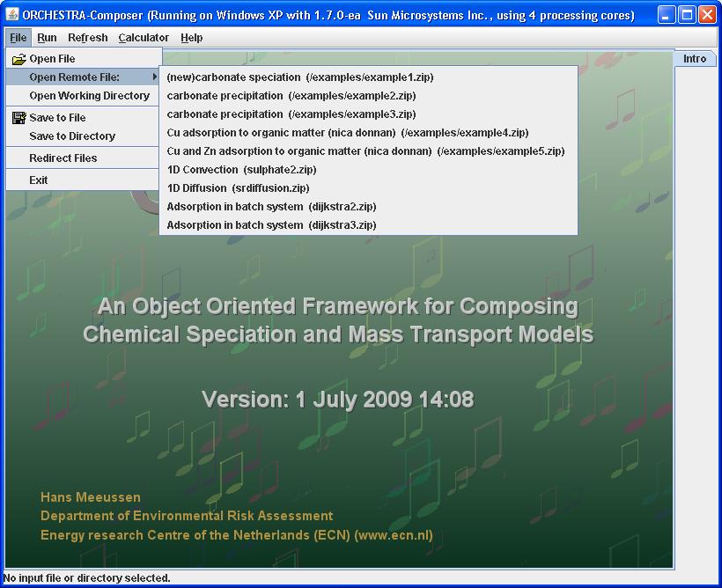Choose Open Working Directory
722x588 pixels.
(83, 96)
